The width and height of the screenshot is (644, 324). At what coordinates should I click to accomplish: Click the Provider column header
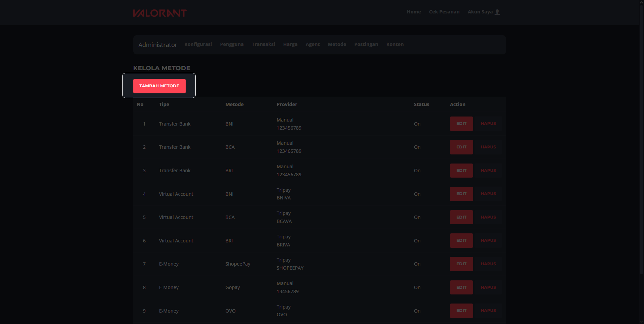pyautogui.click(x=287, y=104)
